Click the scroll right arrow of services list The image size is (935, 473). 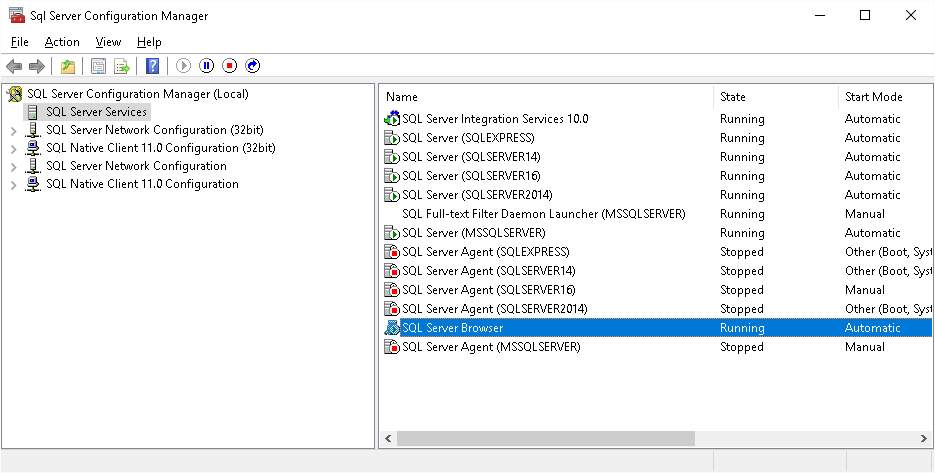tap(924, 439)
